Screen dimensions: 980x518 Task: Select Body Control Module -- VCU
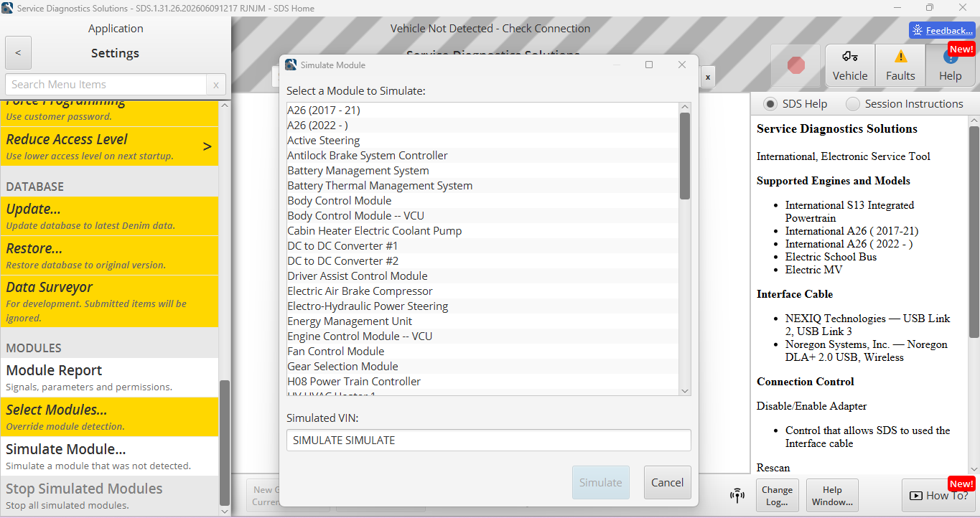coord(482,216)
